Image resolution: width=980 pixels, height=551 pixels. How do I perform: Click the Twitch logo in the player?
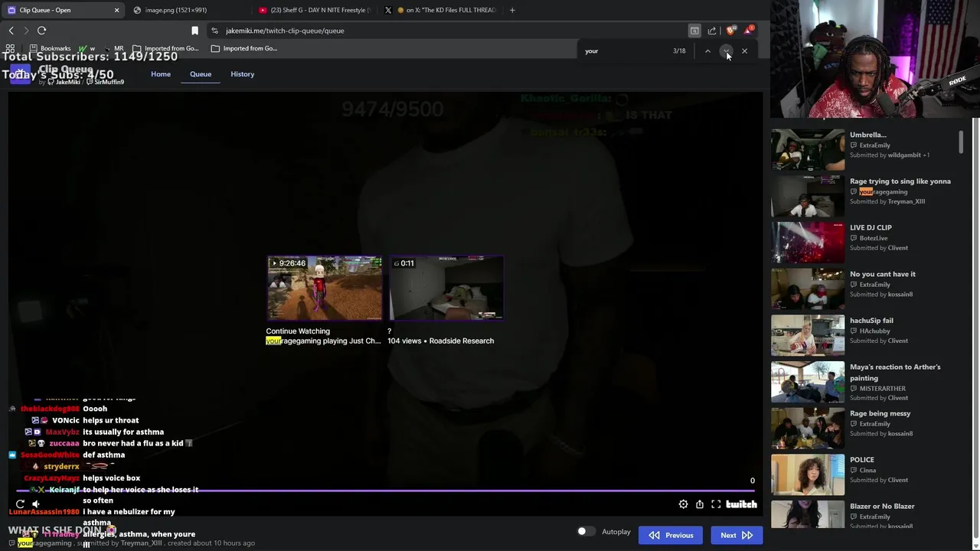[741, 504]
